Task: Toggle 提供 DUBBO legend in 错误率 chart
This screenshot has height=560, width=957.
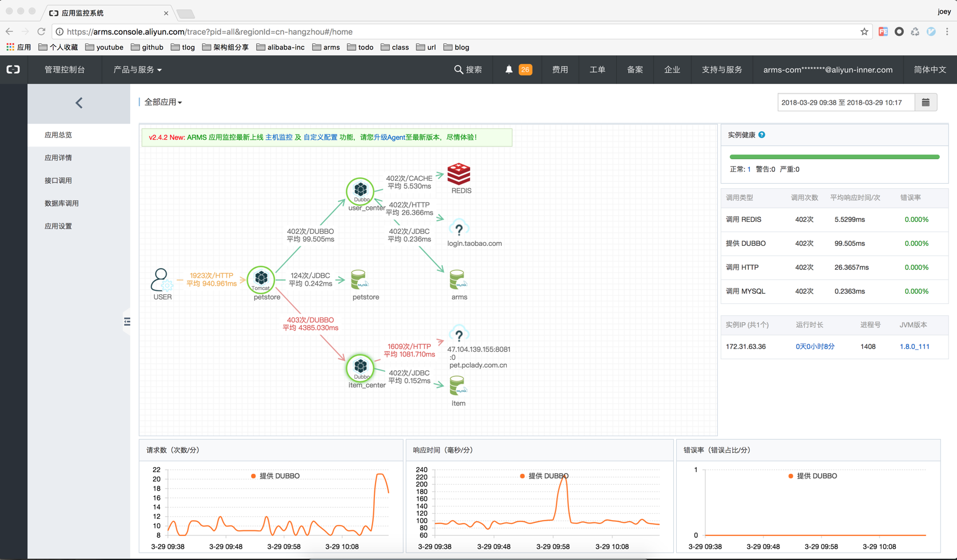Action: 813,476
